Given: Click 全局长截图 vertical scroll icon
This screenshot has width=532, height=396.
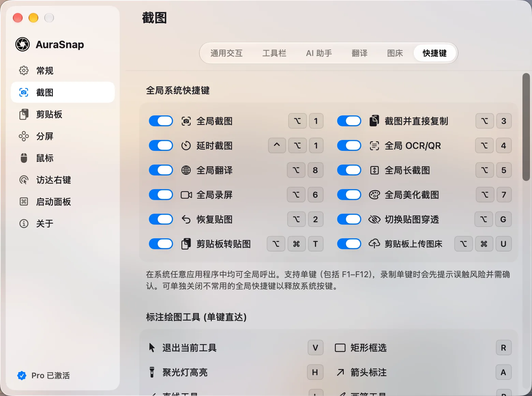Looking at the screenshot, I should coord(374,170).
